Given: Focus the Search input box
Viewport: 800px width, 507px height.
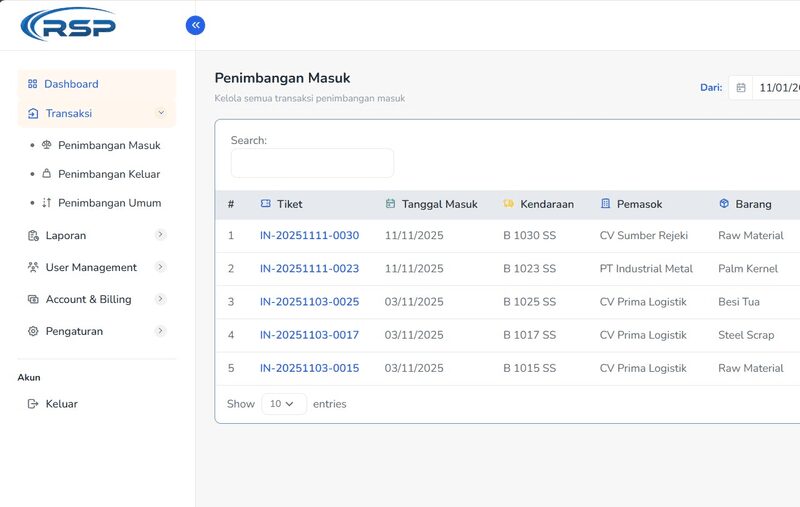Looking at the screenshot, I should 312,163.
